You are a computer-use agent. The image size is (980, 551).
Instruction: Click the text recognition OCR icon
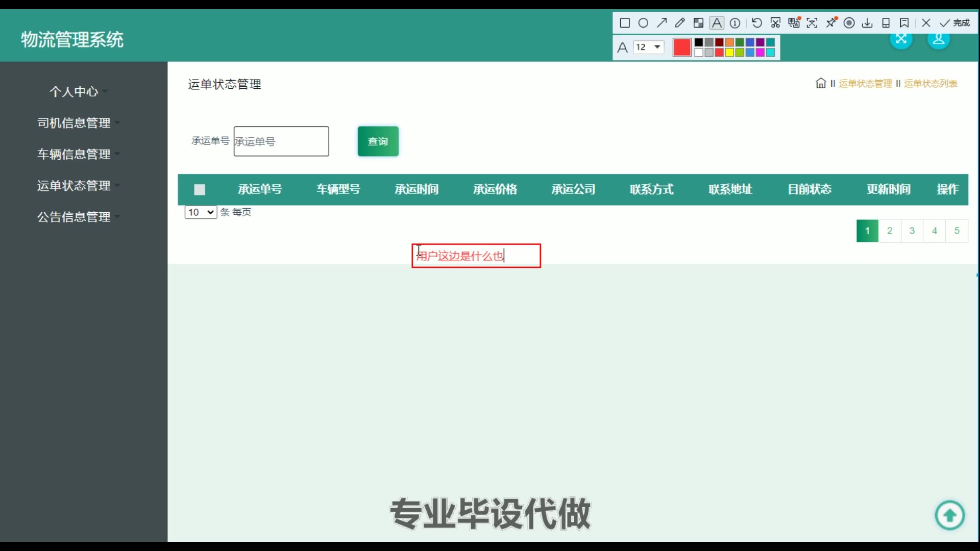(812, 23)
